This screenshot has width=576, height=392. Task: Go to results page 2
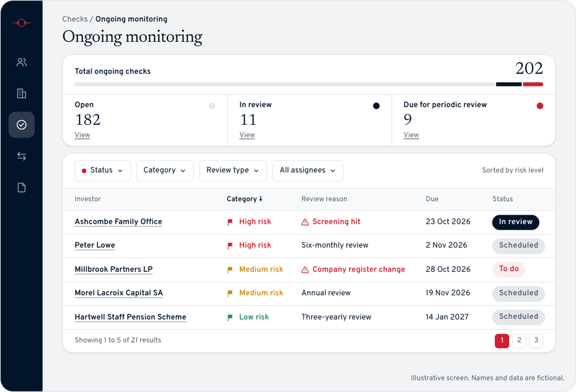tap(519, 341)
